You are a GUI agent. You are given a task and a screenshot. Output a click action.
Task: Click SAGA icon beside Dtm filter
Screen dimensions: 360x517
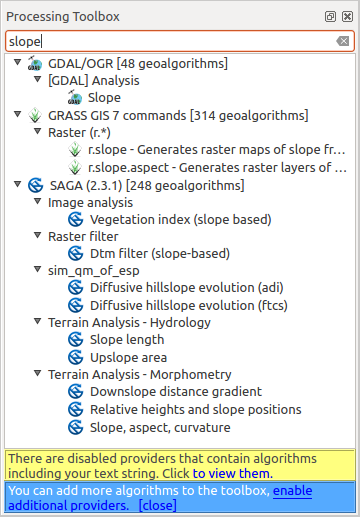(x=75, y=253)
